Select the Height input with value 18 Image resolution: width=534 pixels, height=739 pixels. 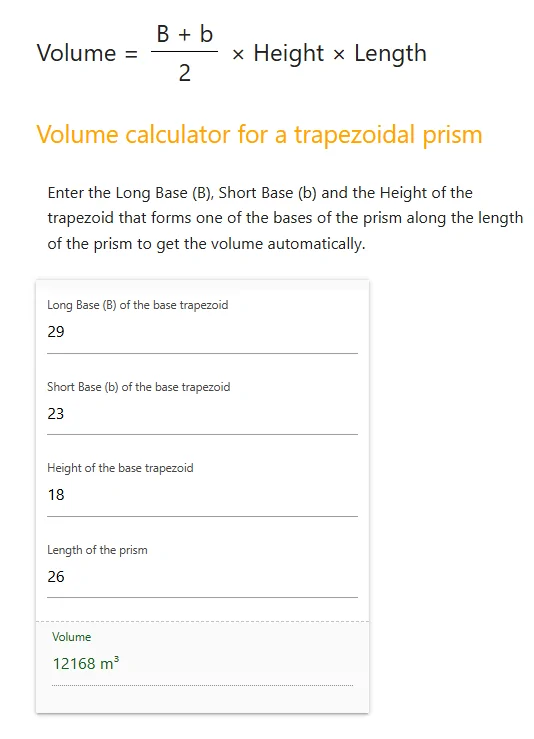coord(202,495)
